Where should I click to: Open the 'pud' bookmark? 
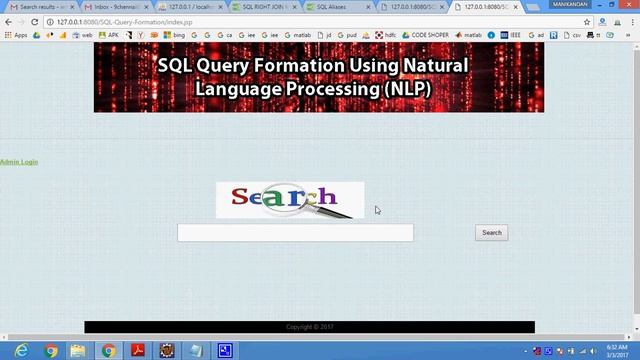point(347,35)
